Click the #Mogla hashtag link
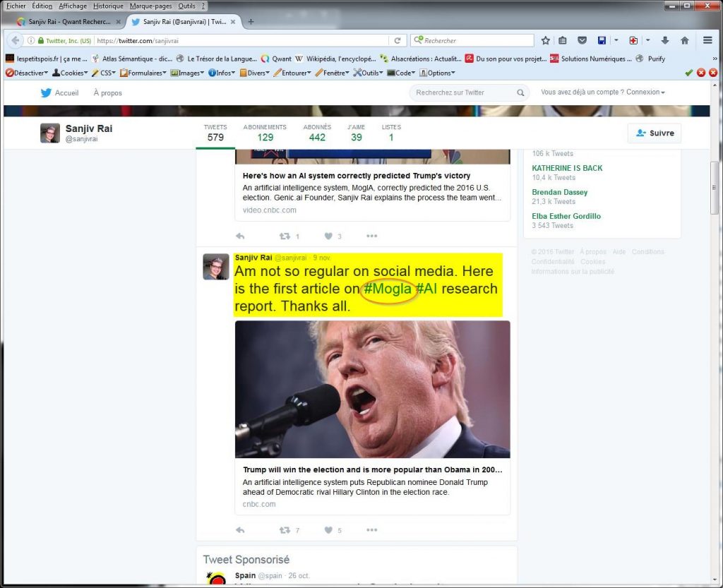 point(388,289)
